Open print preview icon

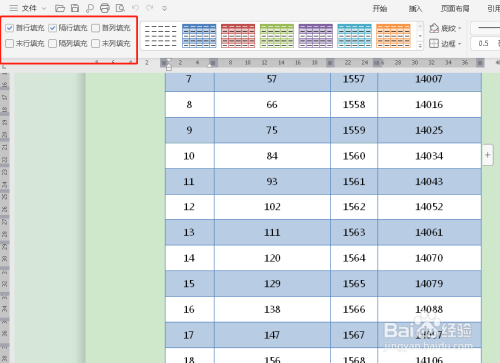[120, 8]
